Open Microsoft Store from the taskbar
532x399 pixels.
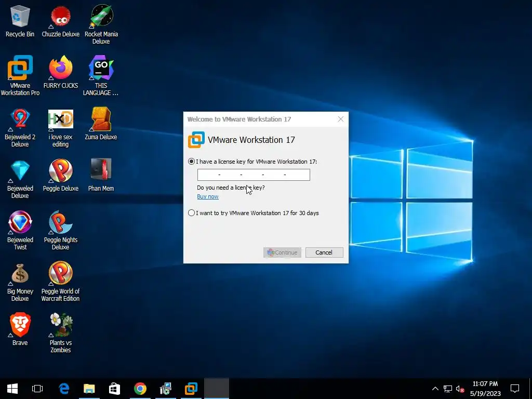[x=114, y=389]
